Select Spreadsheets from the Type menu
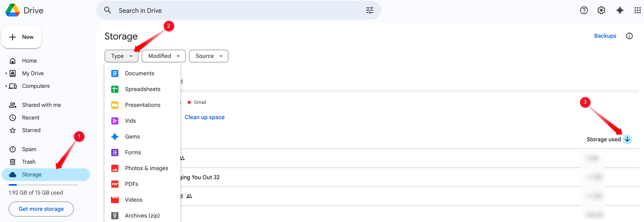The width and height of the screenshot is (644, 222). [142, 89]
